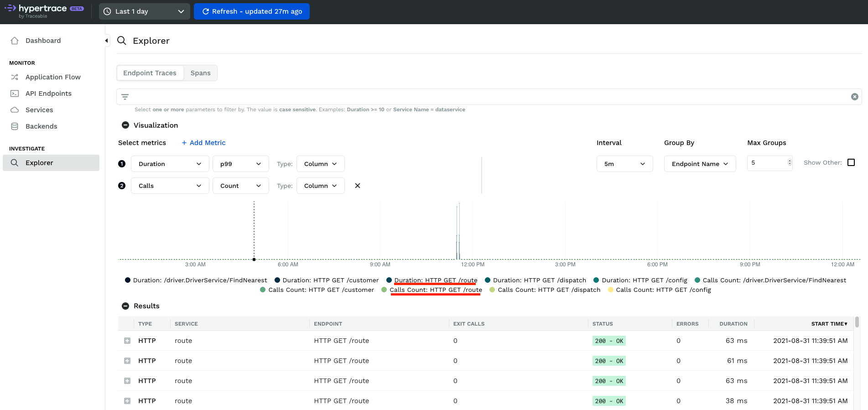Image resolution: width=868 pixels, height=410 pixels.
Task: Open the Duration metric dropdown
Action: [170, 164]
